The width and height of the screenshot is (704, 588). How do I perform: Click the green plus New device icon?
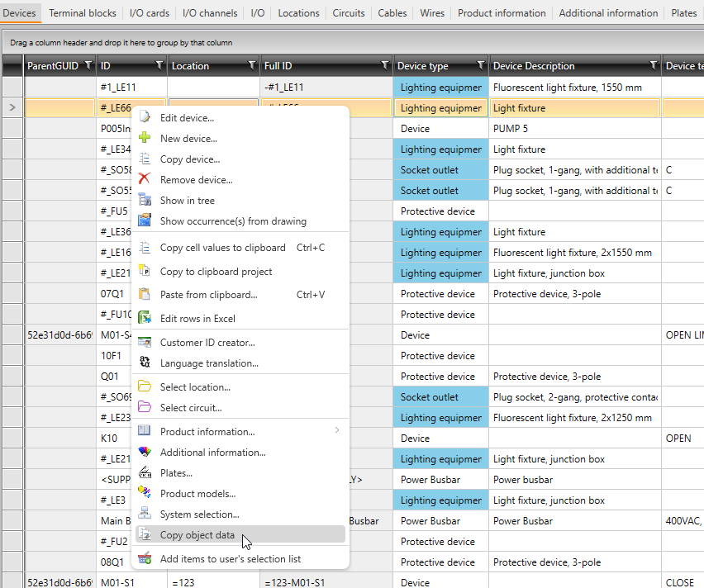145,139
